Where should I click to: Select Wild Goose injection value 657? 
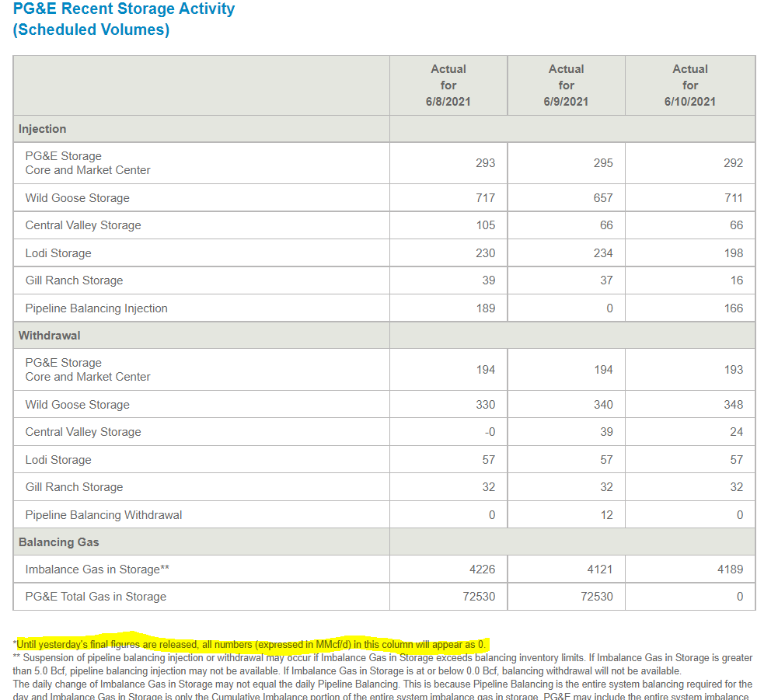[x=603, y=198]
